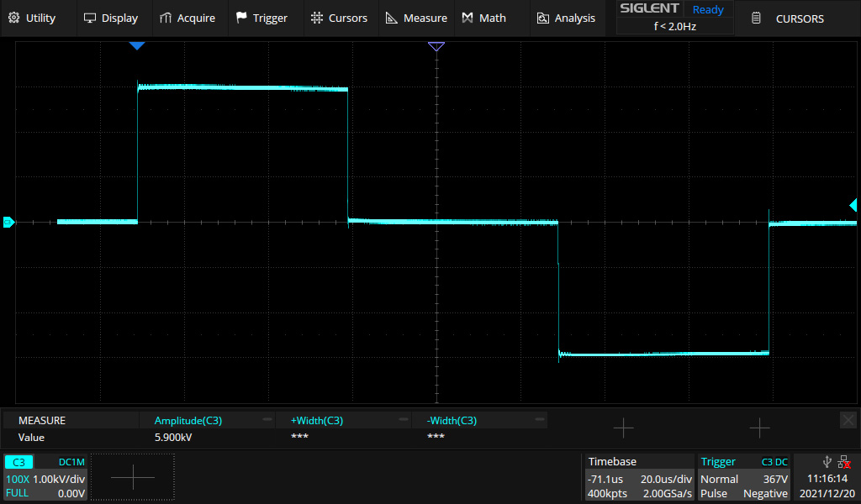The width and height of the screenshot is (861, 504).
Task: Click the Cursors grid icon
Action: point(317,18)
